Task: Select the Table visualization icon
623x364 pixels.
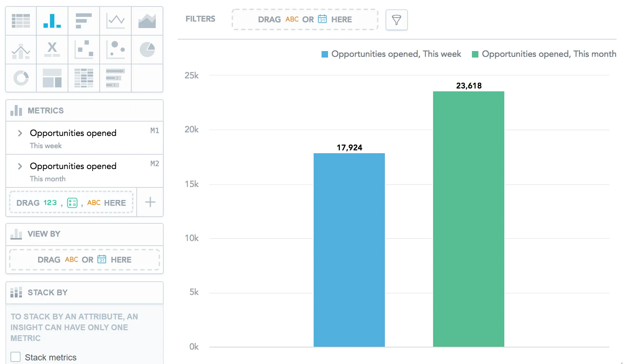Action: click(x=21, y=21)
